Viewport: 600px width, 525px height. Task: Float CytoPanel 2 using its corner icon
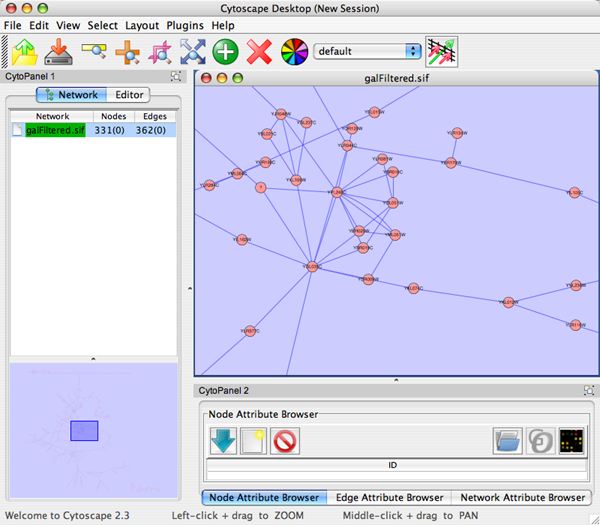point(589,390)
